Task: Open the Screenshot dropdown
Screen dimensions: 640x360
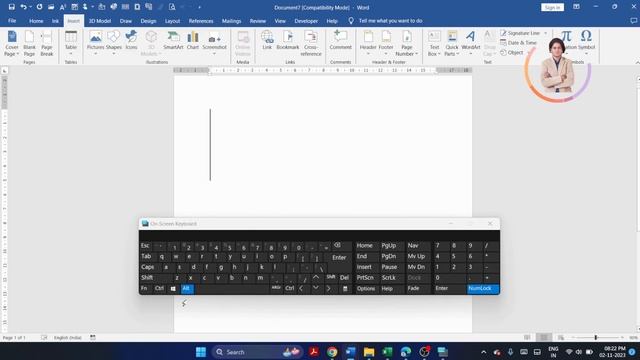Action: 214,42
